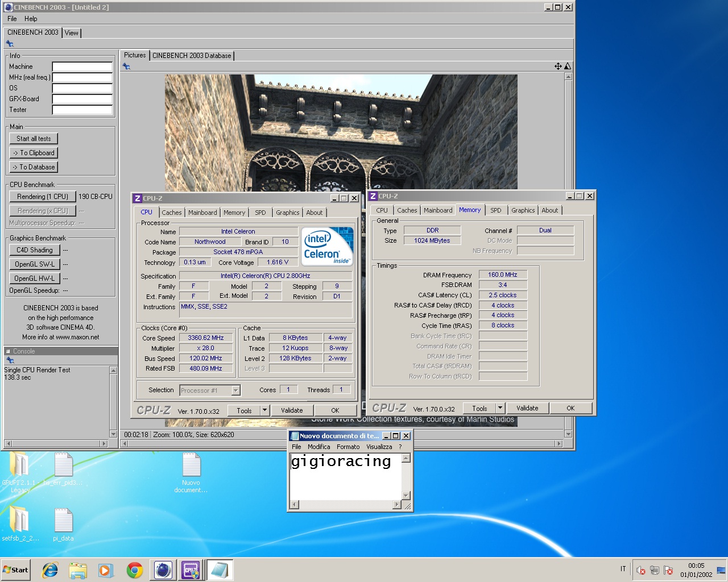Click the Core Speed value 3360.62 MHz
This screenshot has width=728, height=582.
tap(206, 338)
